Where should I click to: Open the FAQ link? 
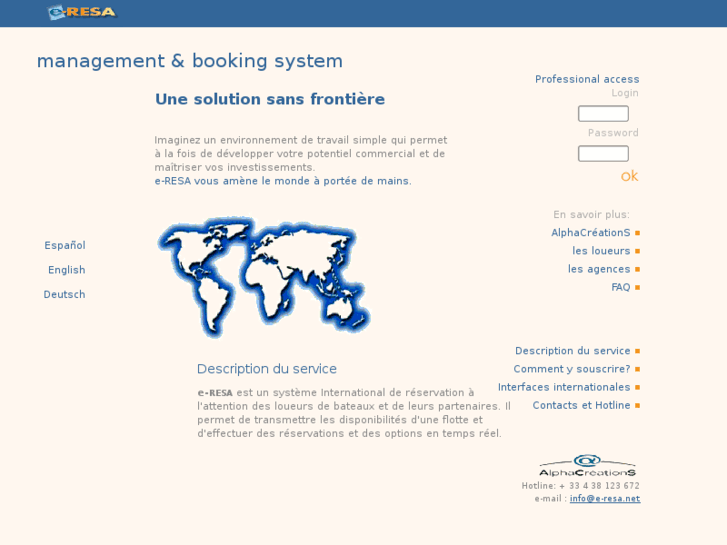[x=621, y=287]
